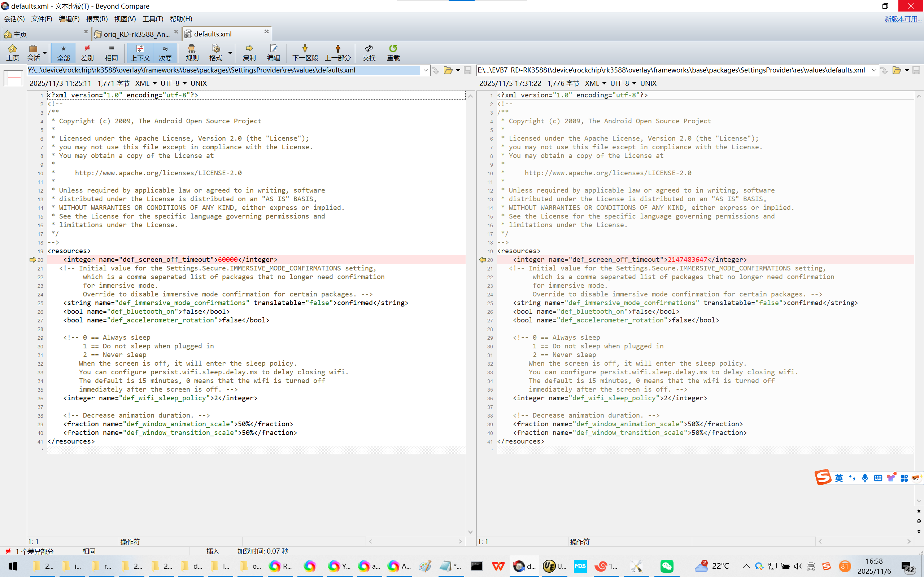Open the Tools menu (工具)
Screen dimensions: 924x577
coord(153,19)
